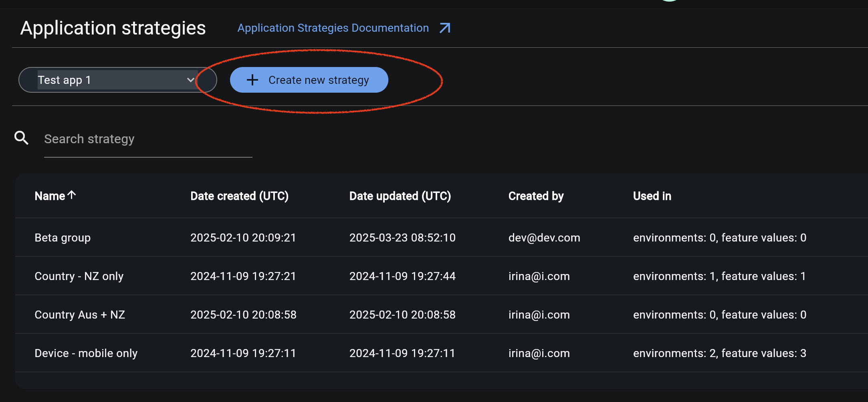Screen dimensions: 868x402
Task: Select the Beta group strategy row
Action: 63,237
